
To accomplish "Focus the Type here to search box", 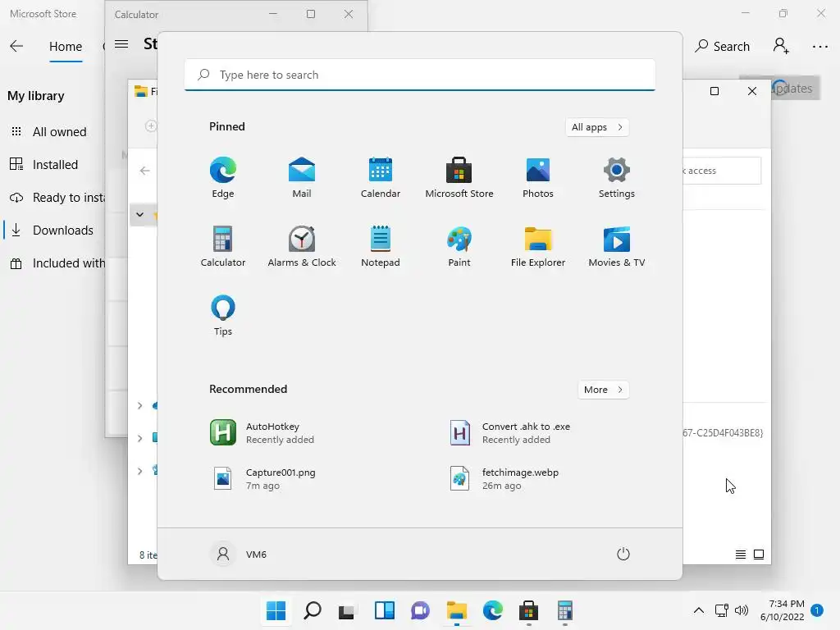I will [x=420, y=75].
